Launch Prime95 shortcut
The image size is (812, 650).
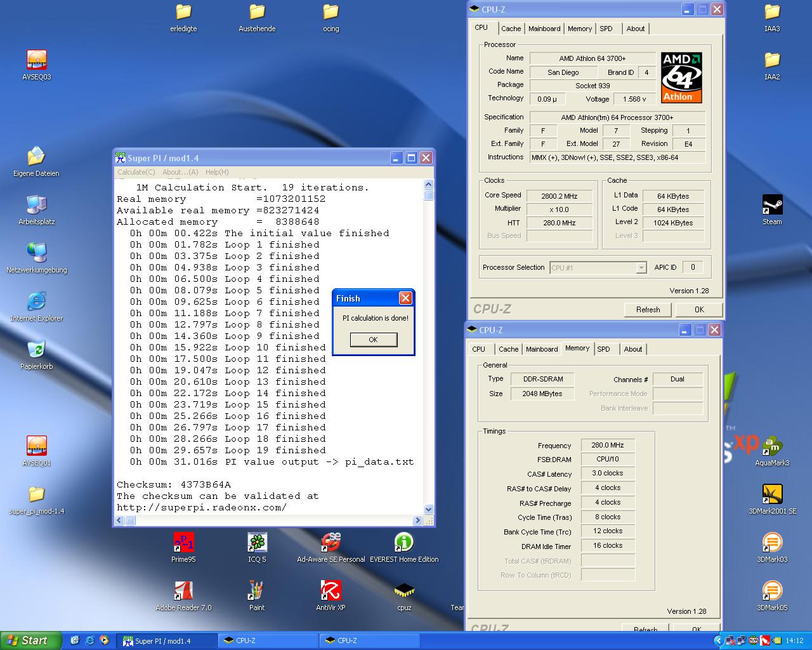(x=183, y=548)
